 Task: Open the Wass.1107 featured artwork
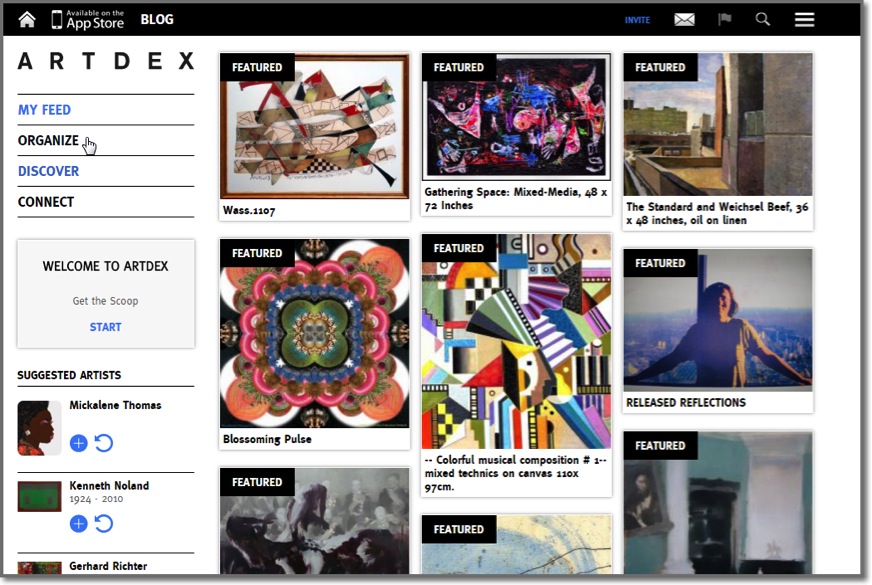pyautogui.click(x=315, y=126)
